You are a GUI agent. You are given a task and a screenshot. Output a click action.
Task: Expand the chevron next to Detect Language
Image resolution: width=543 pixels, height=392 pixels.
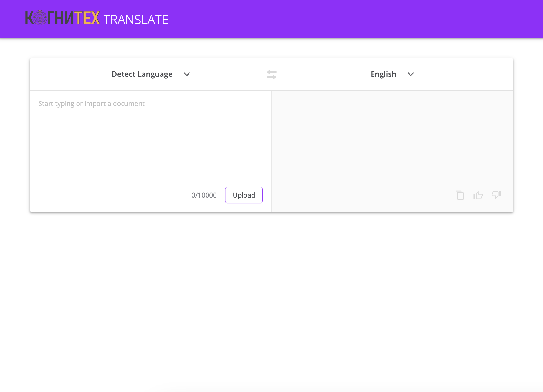click(187, 74)
